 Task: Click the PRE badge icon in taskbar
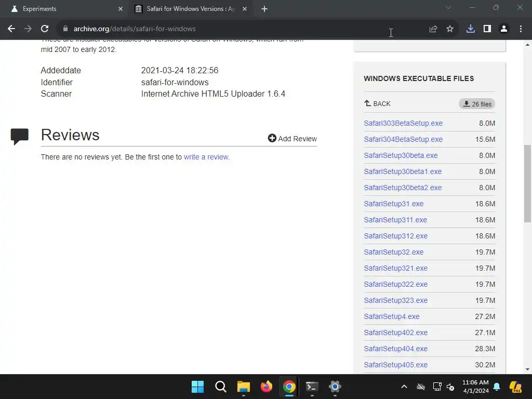pyautogui.click(x=515, y=387)
